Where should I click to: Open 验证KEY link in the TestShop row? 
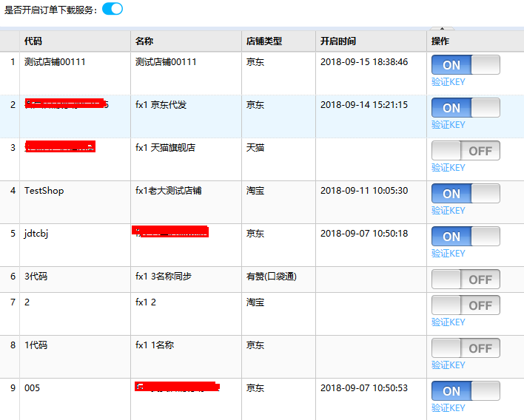pyautogui.click(x=449, y=211)
